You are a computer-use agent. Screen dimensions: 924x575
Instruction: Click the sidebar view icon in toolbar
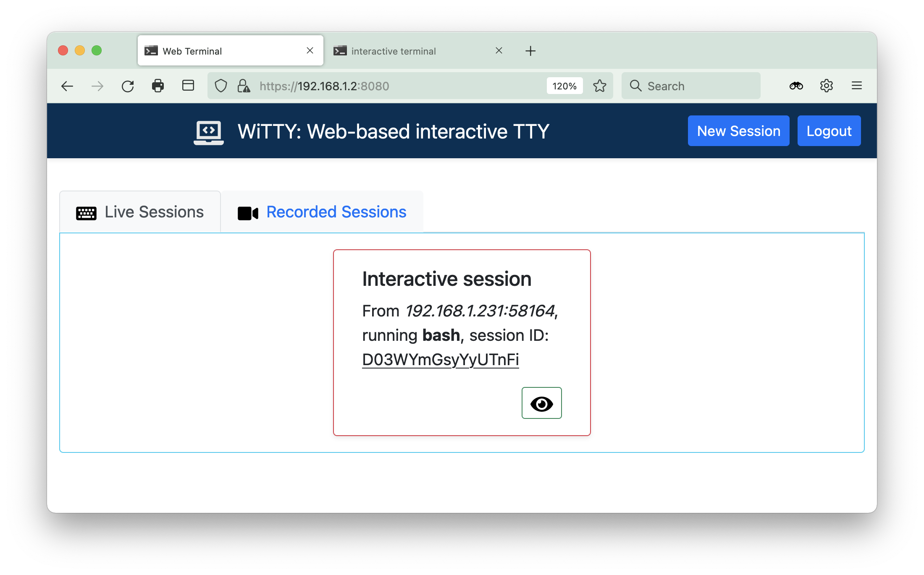(188, 86)
